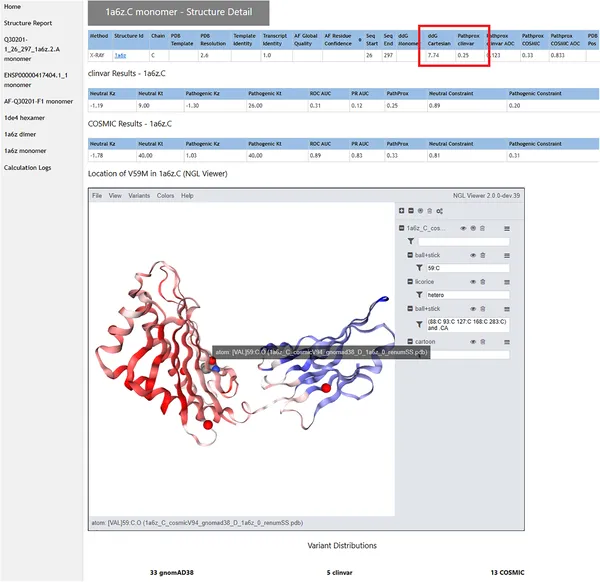The image size is (600, 582).
Task: Collapse the 1a6z_C_cos component tree
Action: click(401, 228)
